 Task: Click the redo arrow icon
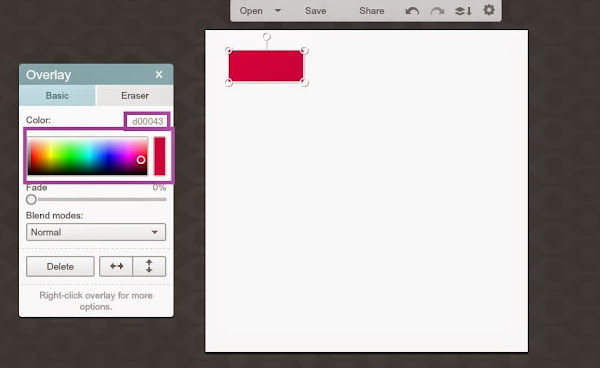point(437,11)
